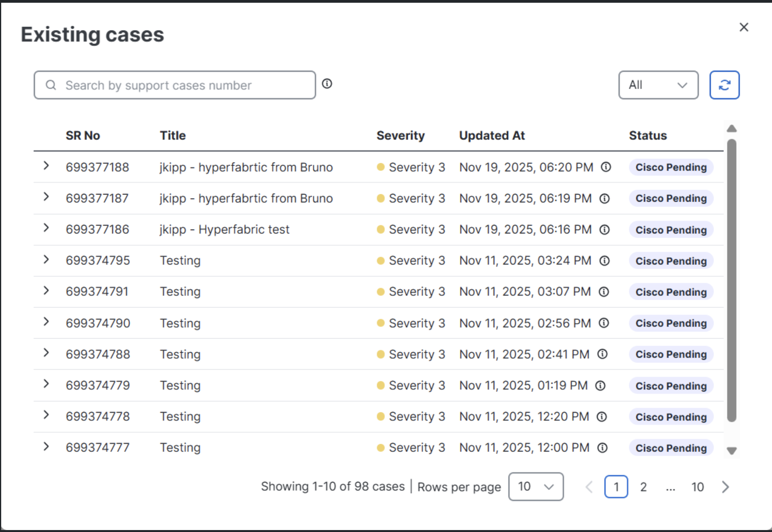Open the rows per page dropdown
Viewport: 772px width, 532px height.
(x=536, y=486)
